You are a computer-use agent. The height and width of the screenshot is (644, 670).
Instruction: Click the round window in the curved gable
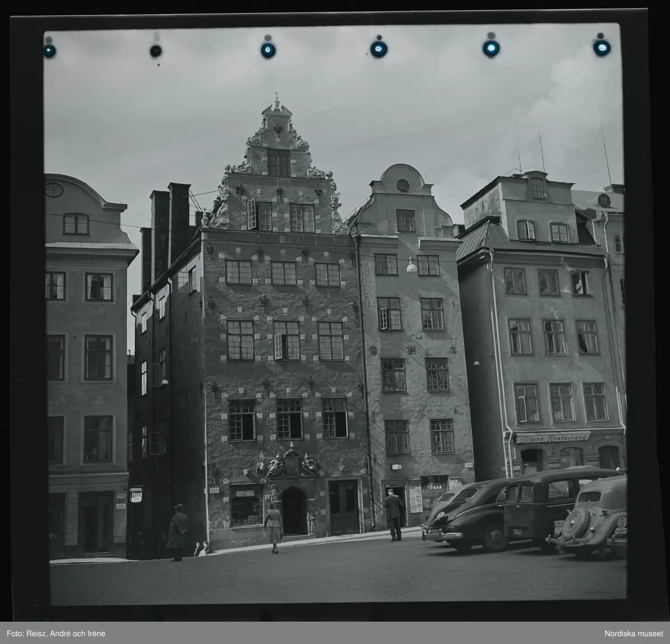click(403, 185)
